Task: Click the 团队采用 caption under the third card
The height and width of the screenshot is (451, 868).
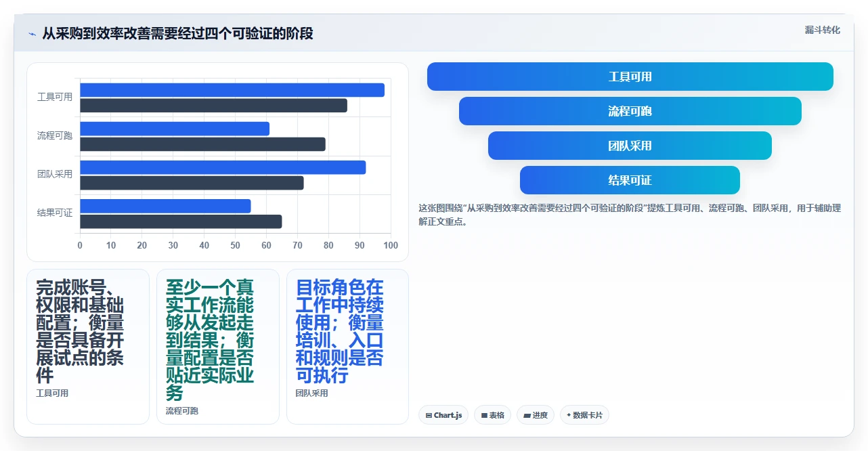Action: [312, 393]
